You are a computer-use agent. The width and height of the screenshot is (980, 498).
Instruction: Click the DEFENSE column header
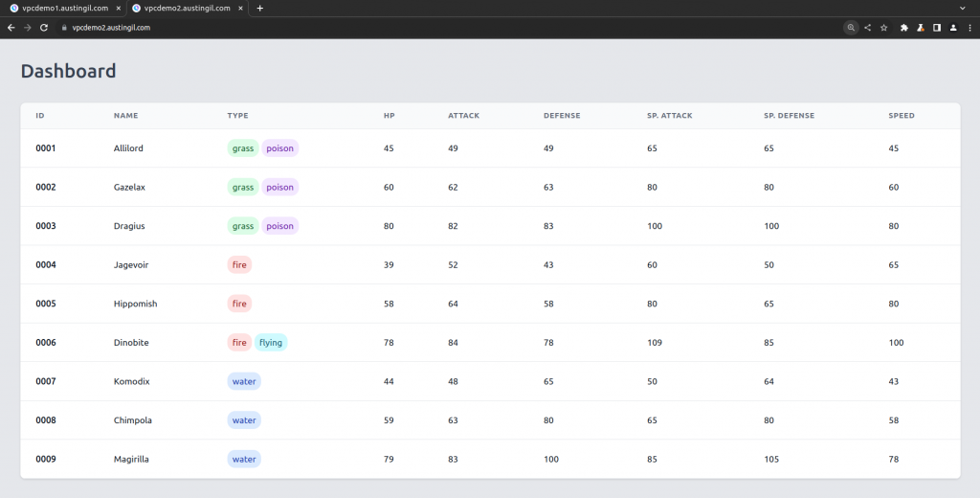coord(562,116)
